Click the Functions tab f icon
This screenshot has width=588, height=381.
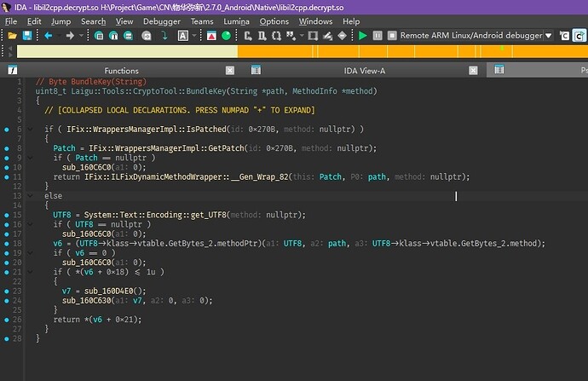(13, 70)
